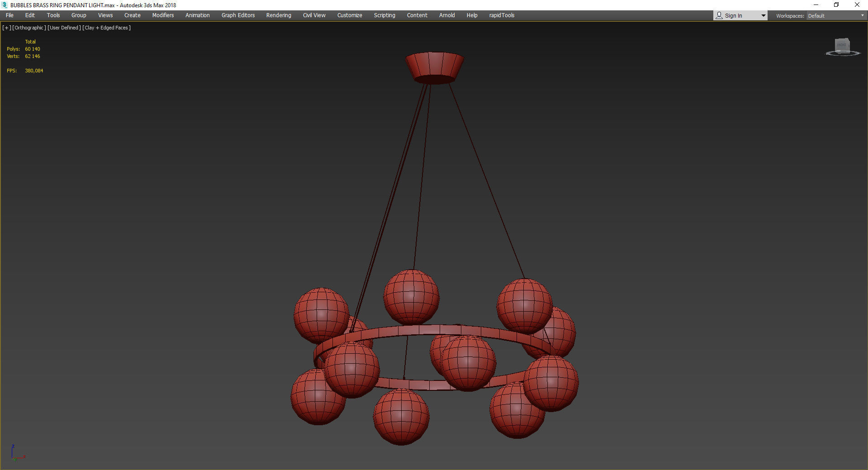Click the ViewCube compass ring
This screenshot has height=470, width=868.
point(843,54)
